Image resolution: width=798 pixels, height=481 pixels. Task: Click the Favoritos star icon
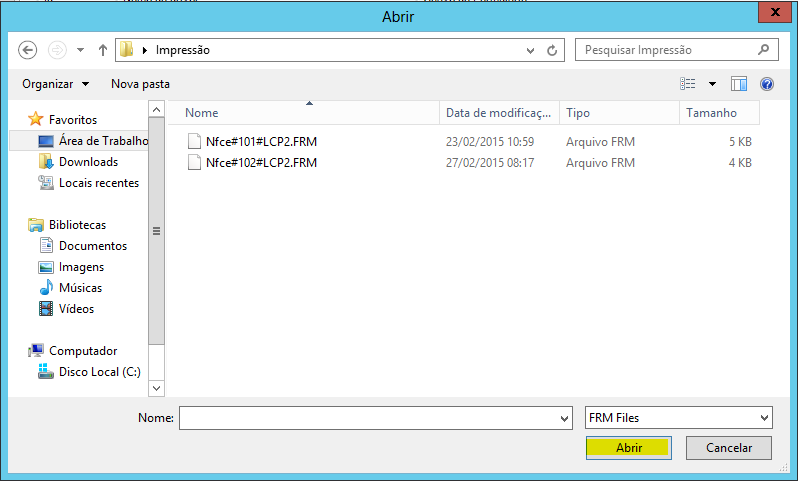(x=36, y=119)
